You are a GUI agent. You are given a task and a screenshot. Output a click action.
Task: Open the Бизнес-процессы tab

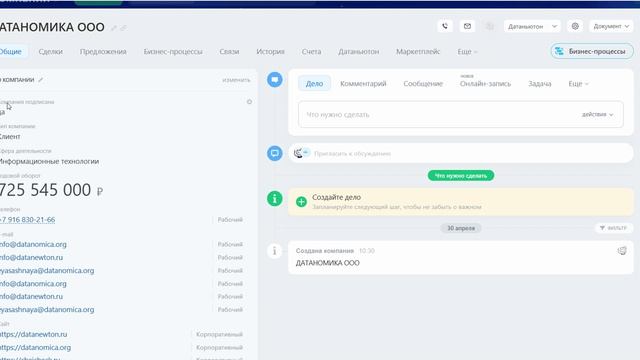tap(173, 52)
